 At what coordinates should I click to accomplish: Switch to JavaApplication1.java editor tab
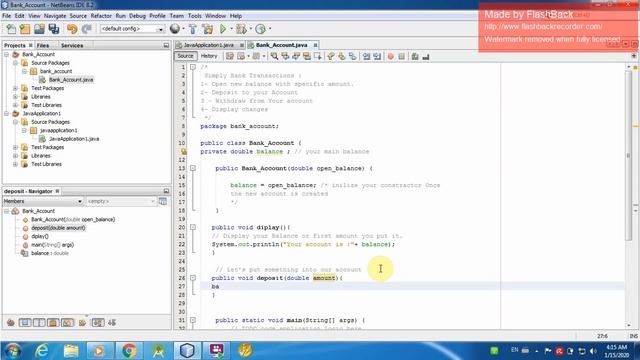[208, 45]
